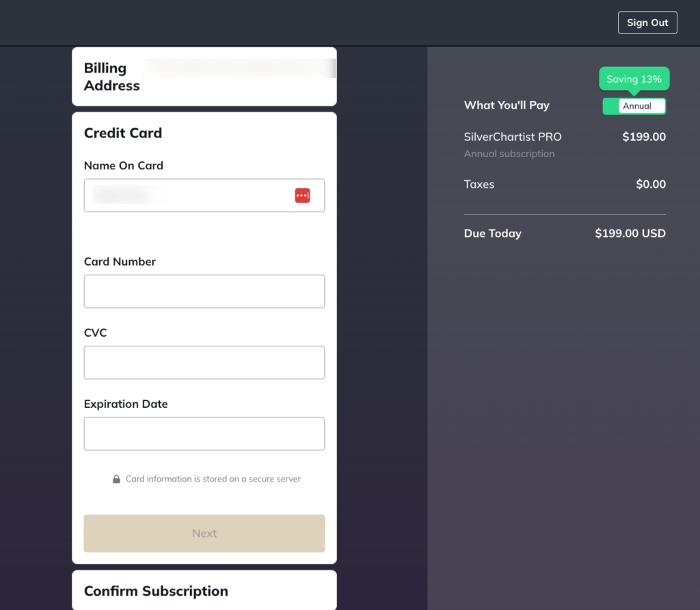Click the Saving 13% badge
Image resolution: width=700 pixels, height=610 pixels.
[634, 79]
